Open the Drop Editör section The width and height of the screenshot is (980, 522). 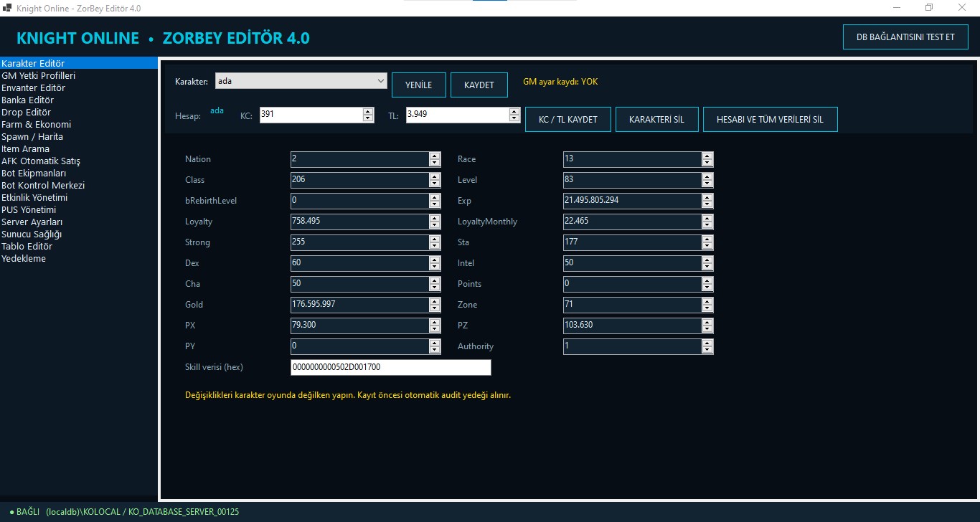(79, 113)
